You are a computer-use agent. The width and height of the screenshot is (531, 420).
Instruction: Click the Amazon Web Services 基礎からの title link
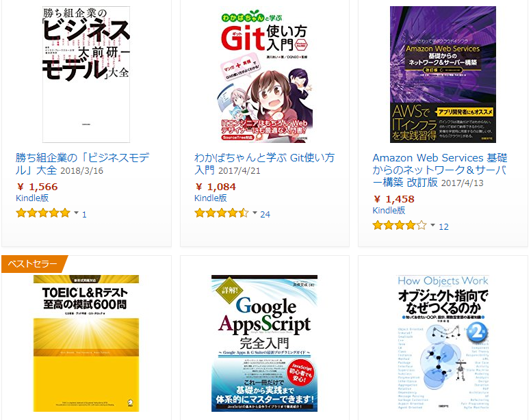pos(440,170)
